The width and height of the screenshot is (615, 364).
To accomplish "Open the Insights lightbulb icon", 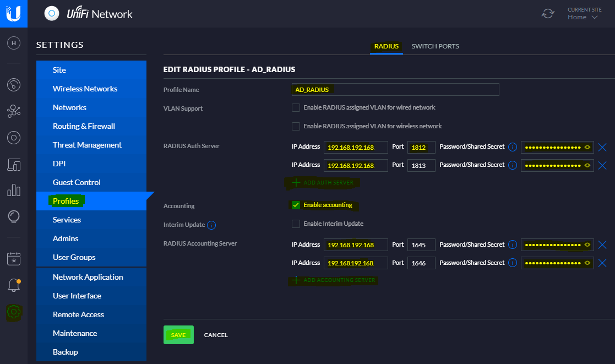I will pos(14,216).
